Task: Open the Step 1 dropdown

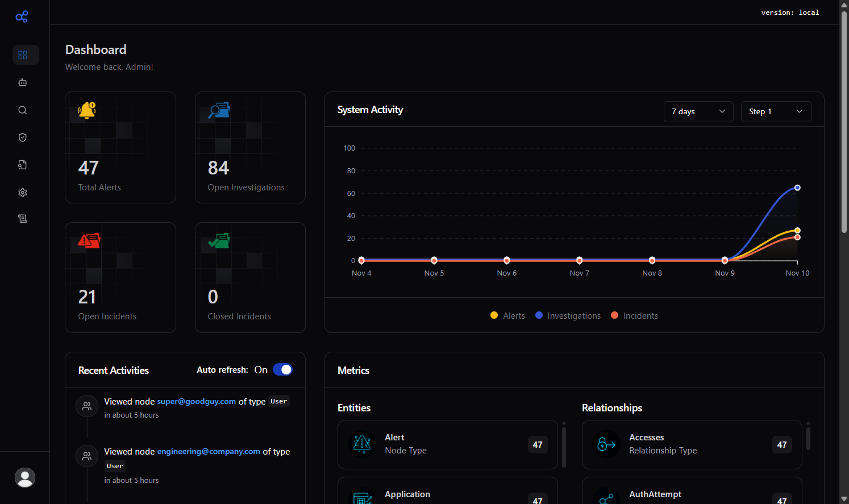Action: pyautogui.click(x=776, y=111)
